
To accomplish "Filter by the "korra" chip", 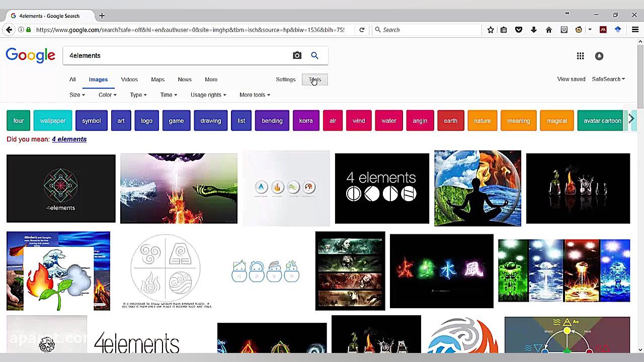I will tap(306, 121).
